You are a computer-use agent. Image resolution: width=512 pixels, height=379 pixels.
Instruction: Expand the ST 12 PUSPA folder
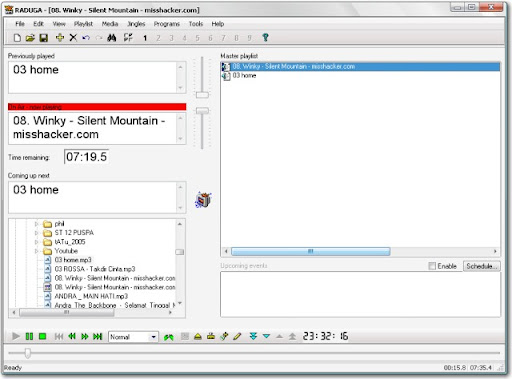coord(36,233)
